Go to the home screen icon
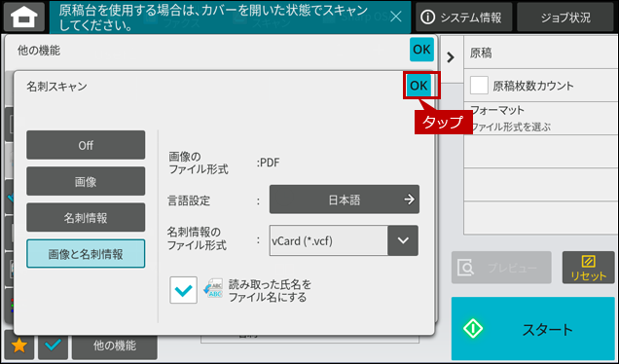Viewport: 619px width, 364px height. pyautogui.click(x=24, y=17)
